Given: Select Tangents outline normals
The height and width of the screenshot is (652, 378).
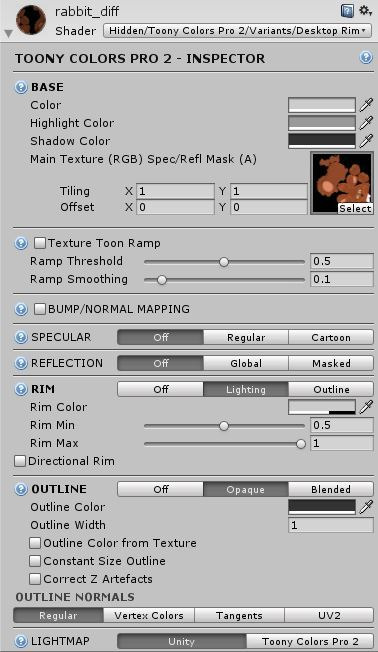Looking at the screenshot, I should click(240, 616).
